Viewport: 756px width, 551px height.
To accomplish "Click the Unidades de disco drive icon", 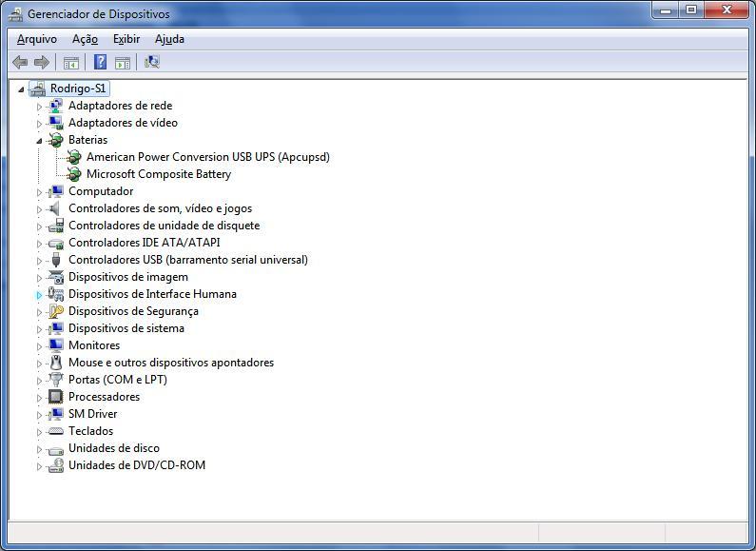I will point(56,450).
